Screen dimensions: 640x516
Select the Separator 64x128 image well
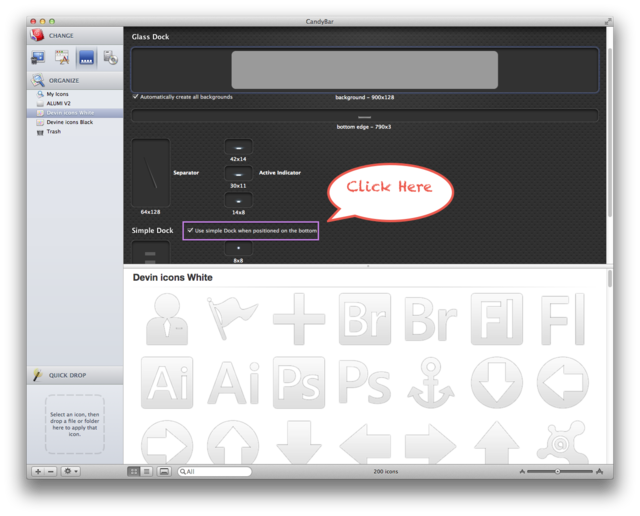pyautogui.click(x=151, y=173)
